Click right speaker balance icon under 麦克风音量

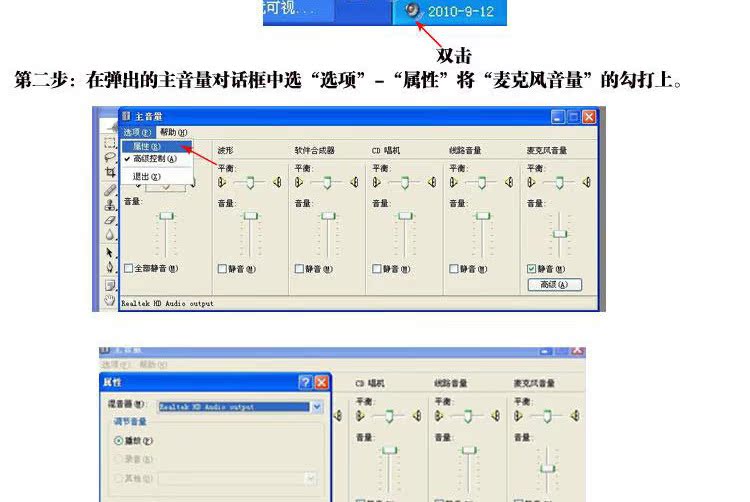pos(585,182)
